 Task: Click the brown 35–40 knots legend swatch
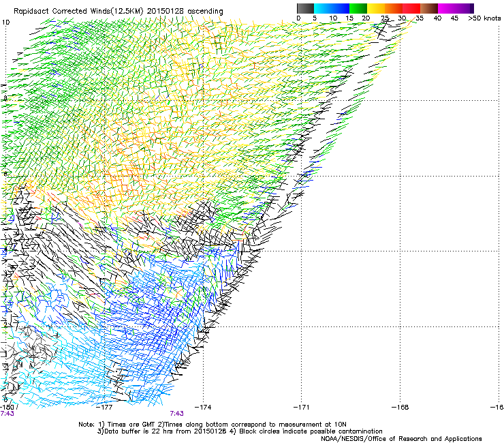coord(429,8)
